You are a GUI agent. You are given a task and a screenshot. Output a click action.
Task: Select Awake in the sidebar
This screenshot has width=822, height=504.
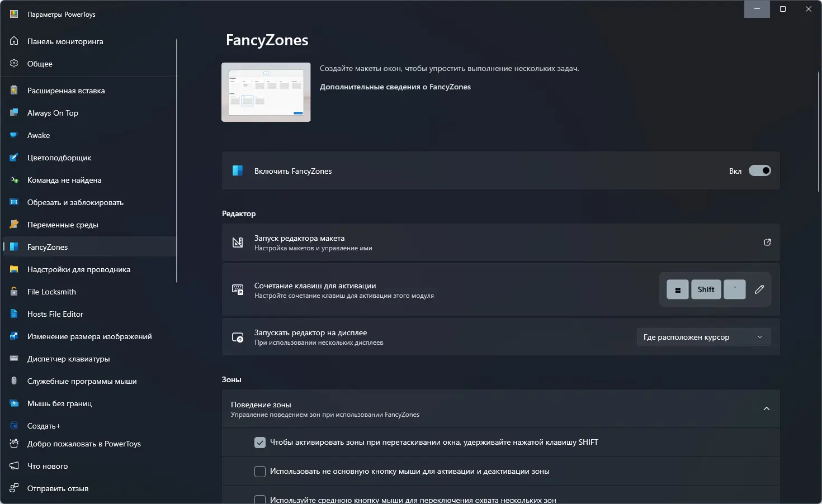coord(89,135)
